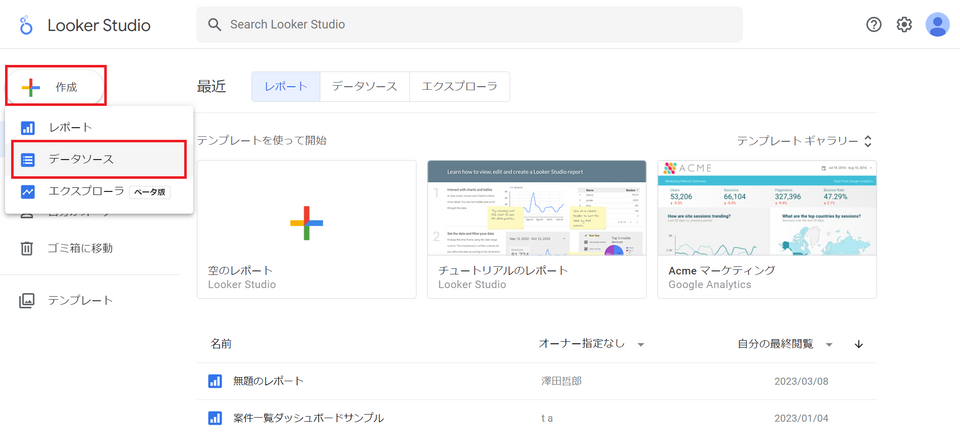Open the help question mark icon
This screenshot has width=960, height=436.
874,24
